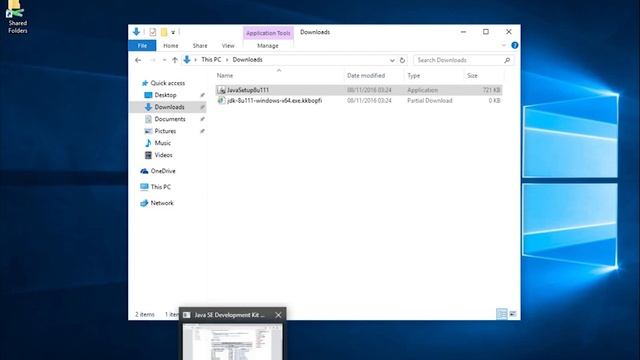
Task: Click the Partial Download type cell
Action: [x=429, y=100]
